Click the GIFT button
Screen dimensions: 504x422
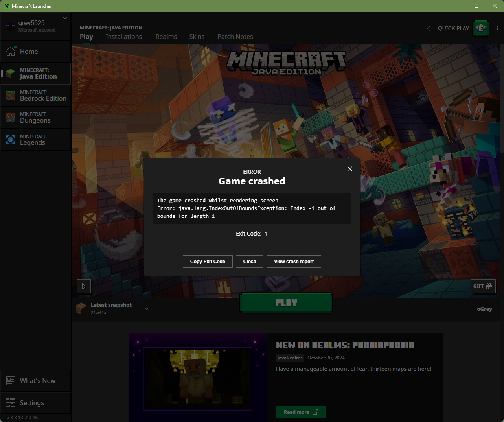coord(483,286)
